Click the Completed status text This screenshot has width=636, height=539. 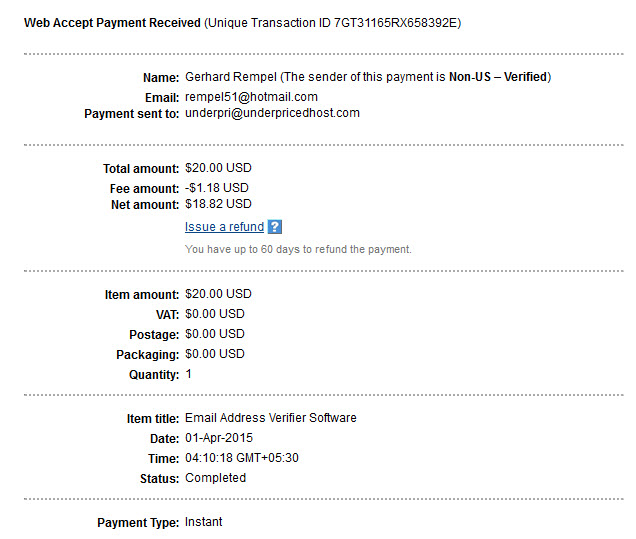215,478
